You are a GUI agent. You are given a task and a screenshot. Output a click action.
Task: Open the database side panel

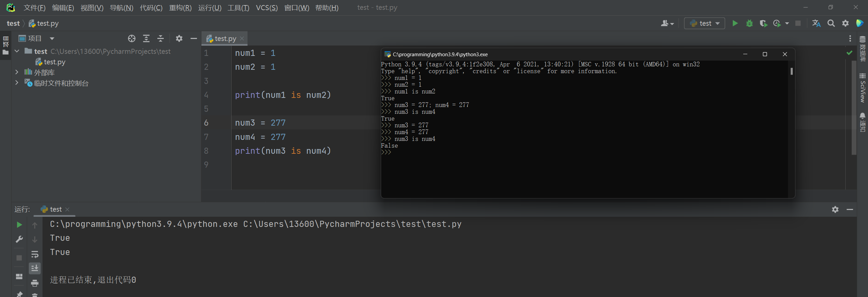[x=863, y=48]
